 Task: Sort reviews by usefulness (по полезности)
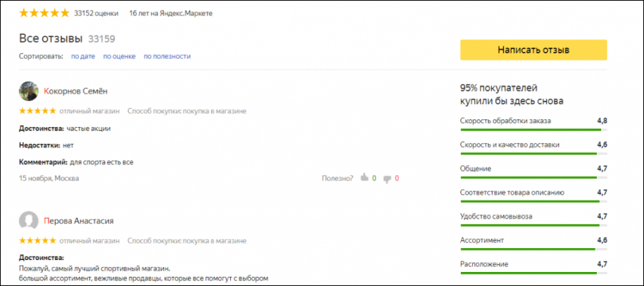pyautogui.click(x=167, y=56)
